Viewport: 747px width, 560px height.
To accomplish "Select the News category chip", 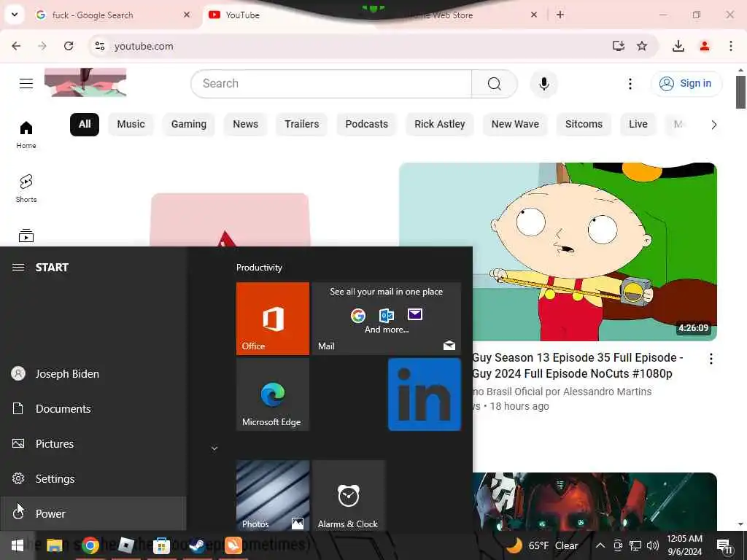I will [245, 124].
